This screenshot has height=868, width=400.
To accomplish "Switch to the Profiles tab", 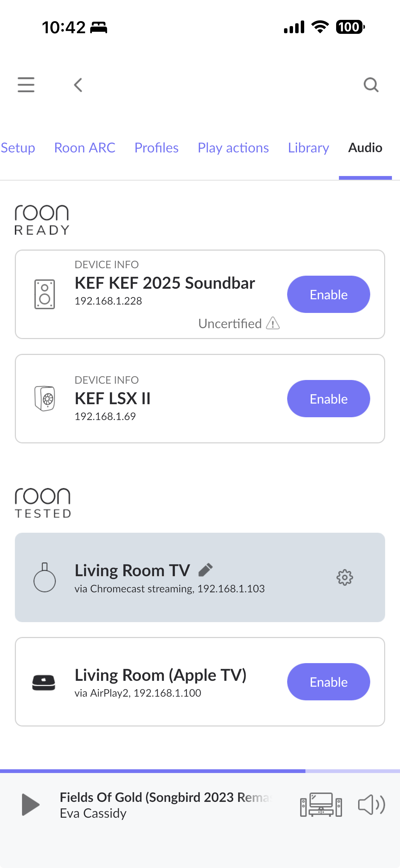I will [156, 147].
